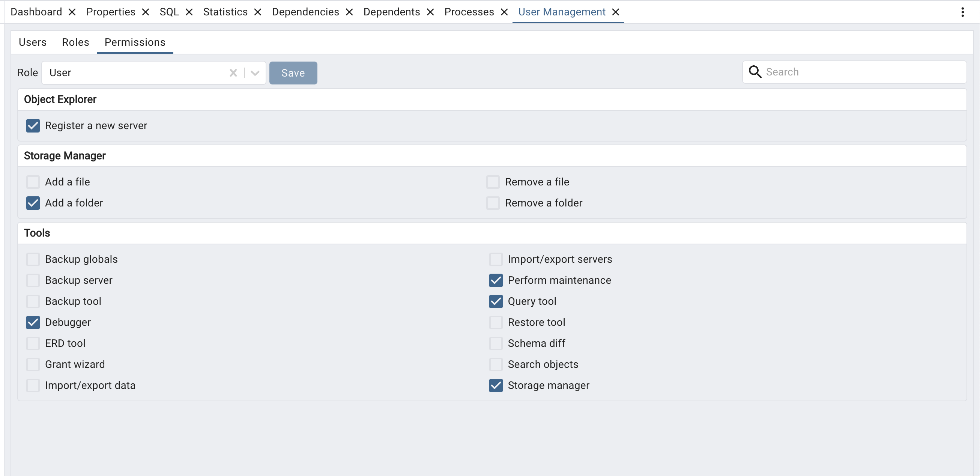This screenshot has width=980, height=476.
Task: Open the Users sub-tab
Action: pos(33,42)
